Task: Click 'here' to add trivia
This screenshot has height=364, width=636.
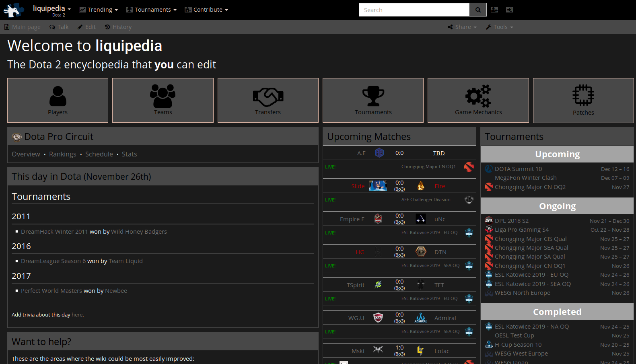Action: 77,315
